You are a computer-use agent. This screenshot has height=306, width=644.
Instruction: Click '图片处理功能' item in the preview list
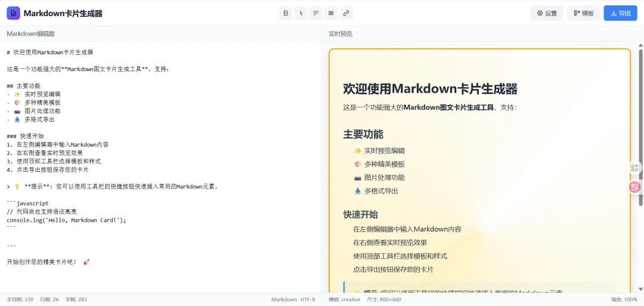(x=385, y=177)
